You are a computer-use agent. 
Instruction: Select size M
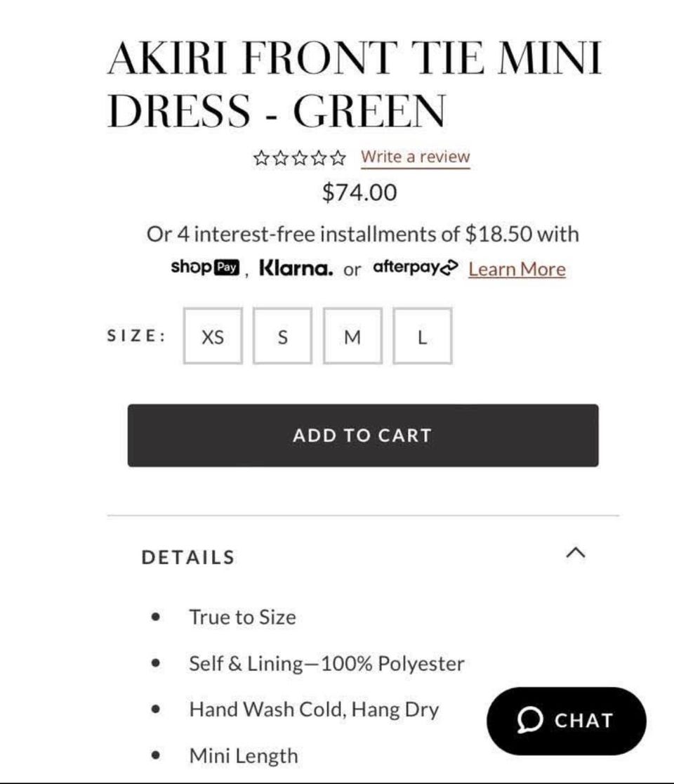pyautogui.click(x=352, y=337)
